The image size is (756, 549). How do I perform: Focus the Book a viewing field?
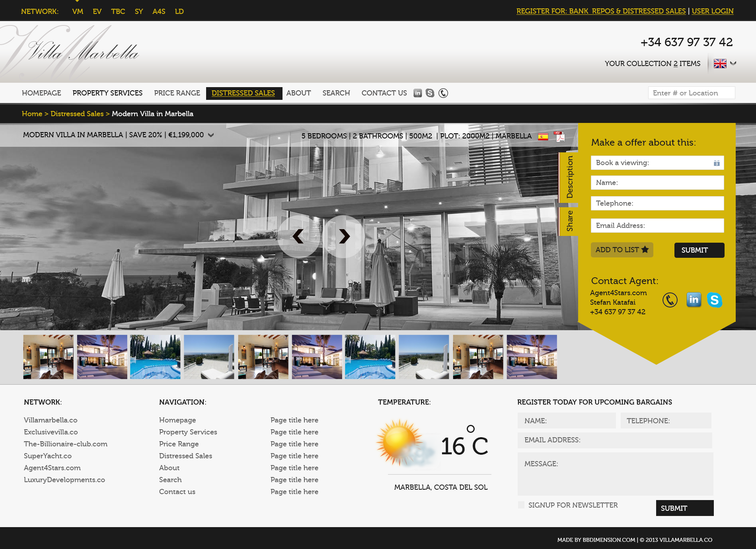click(657, 163)
